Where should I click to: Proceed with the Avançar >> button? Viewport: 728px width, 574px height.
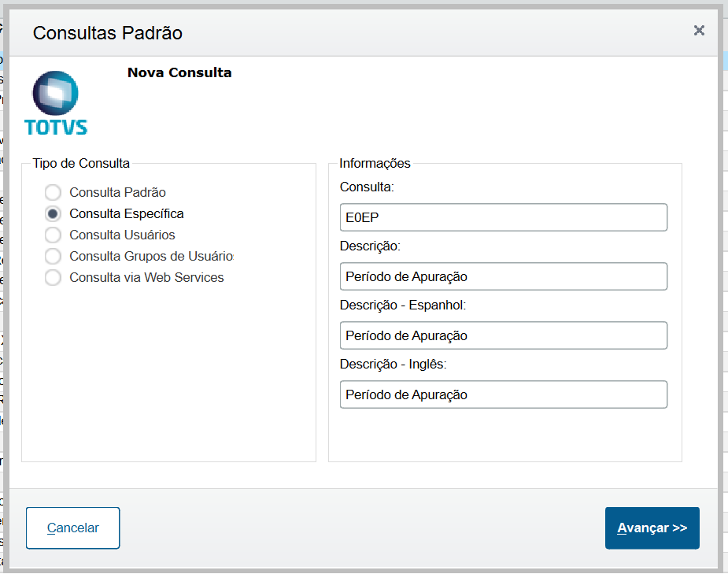pos(652,528)
